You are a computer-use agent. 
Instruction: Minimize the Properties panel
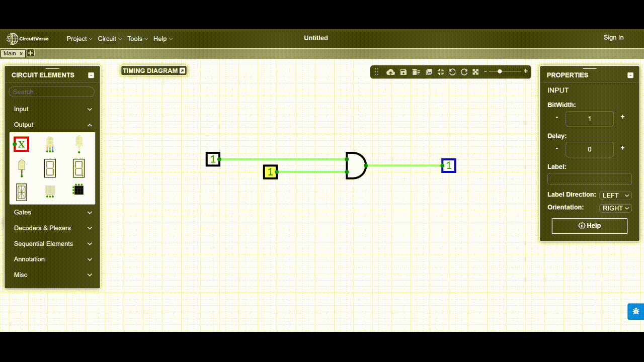tap(630, 75)
